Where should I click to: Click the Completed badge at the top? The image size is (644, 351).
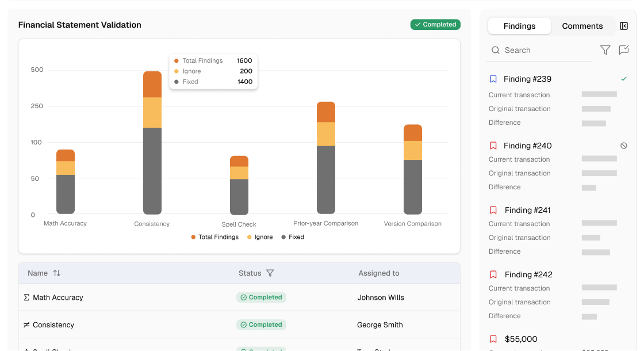tap(435, 24)
